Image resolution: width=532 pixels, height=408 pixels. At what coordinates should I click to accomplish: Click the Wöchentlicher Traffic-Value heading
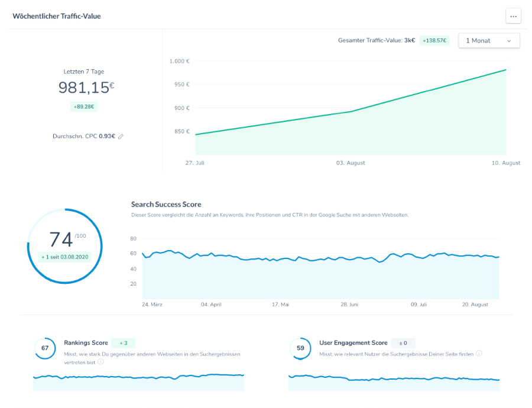tap(57, 17)
